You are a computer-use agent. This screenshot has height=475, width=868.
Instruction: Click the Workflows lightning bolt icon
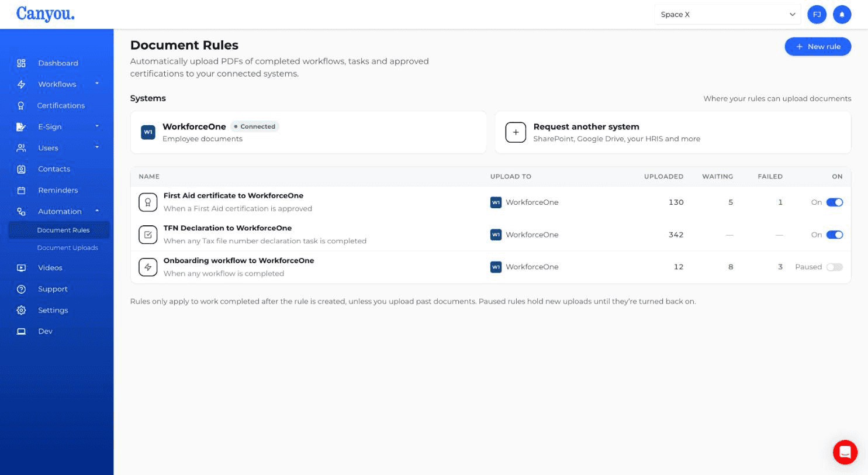[21, 84]
